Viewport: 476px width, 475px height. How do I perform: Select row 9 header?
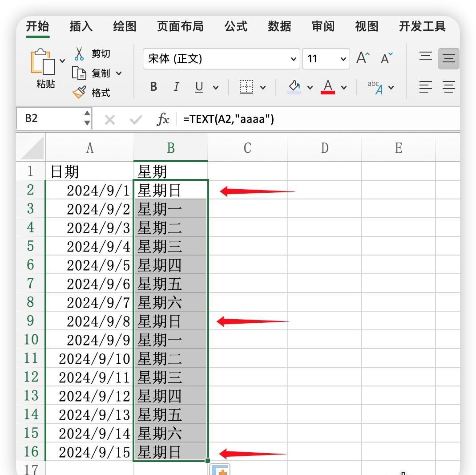pyautogui.click(x=30, y=321)
